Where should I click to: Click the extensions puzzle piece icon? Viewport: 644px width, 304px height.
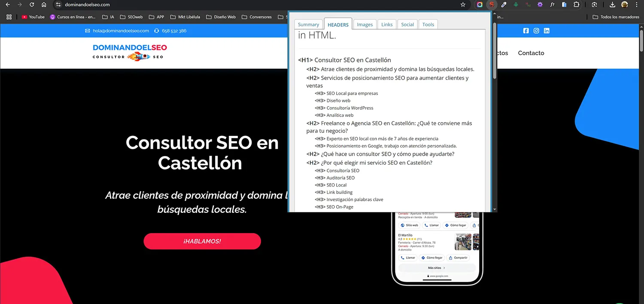coord(577,5)
